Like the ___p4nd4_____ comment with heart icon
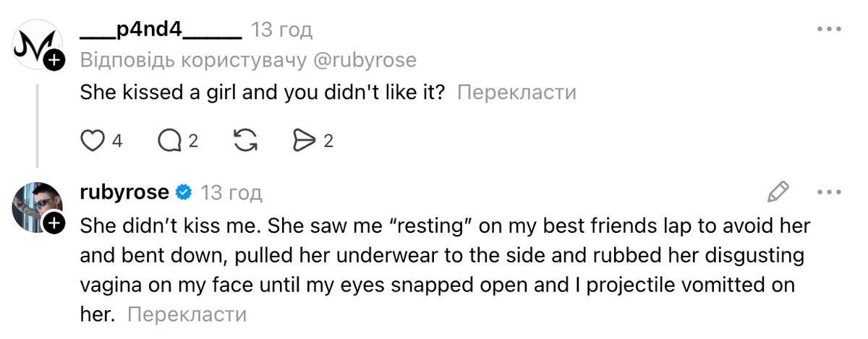868x339 pixels. (93, 140)
